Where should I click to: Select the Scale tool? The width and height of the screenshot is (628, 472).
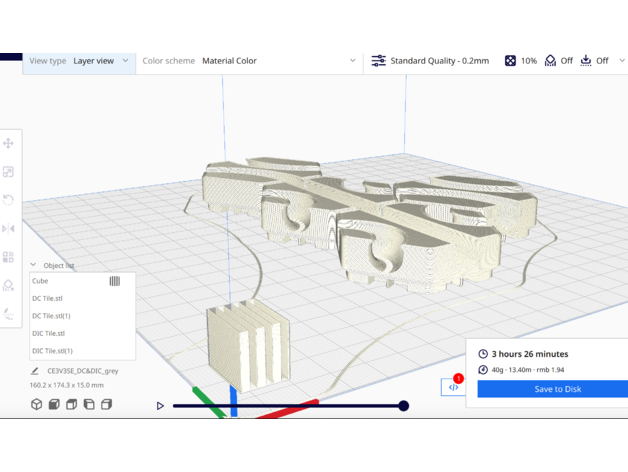(9, 172)
